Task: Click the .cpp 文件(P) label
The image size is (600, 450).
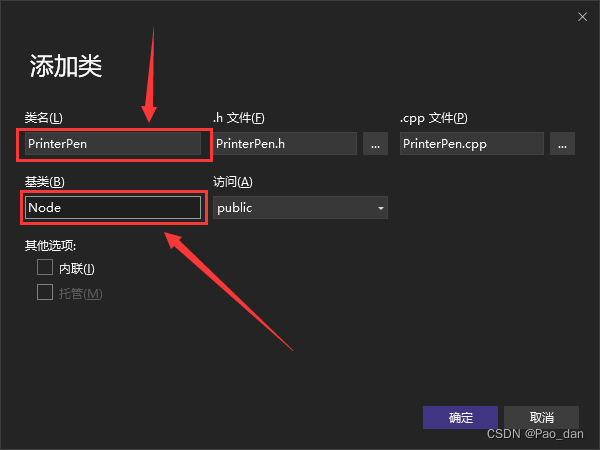Action: [434, 118]
